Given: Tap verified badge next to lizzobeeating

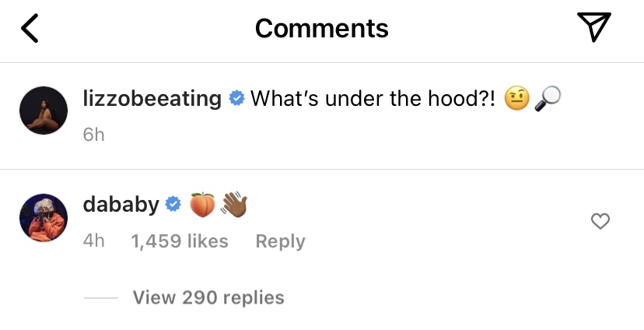Looking at the screenshot, I should [x=236, y=99].
